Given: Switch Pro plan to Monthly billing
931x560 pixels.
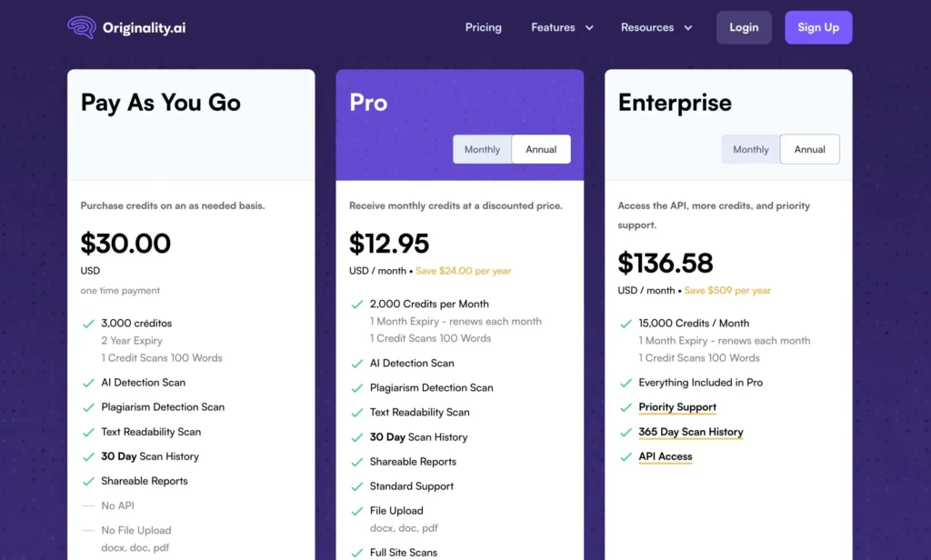Looking at the screenshot, I should point(482,149).
